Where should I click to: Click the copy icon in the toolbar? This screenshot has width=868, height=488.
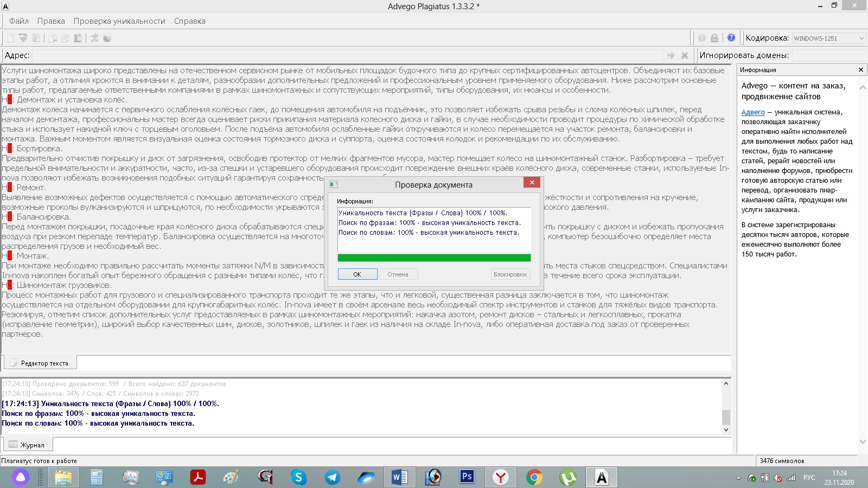(x=65, y=38)
